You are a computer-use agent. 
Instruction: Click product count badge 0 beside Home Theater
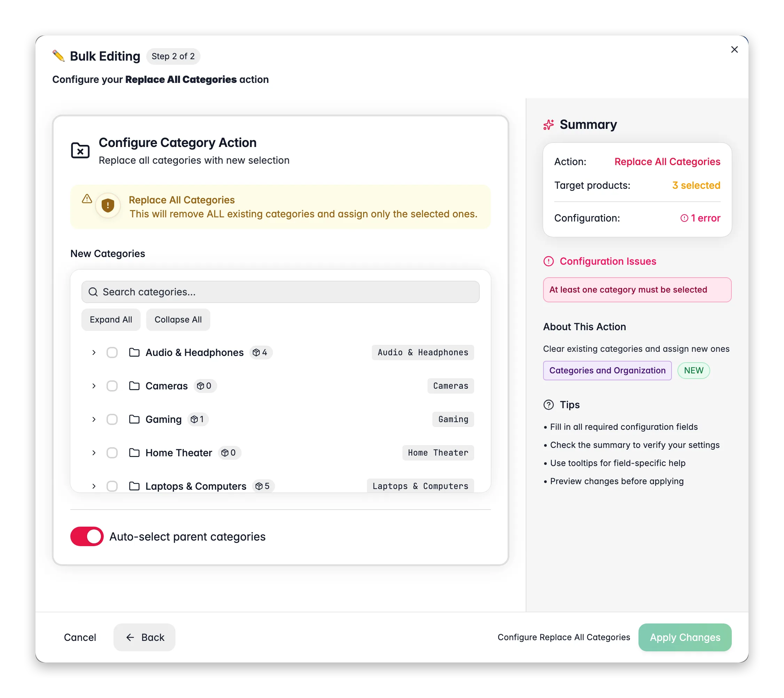point(229,452)
